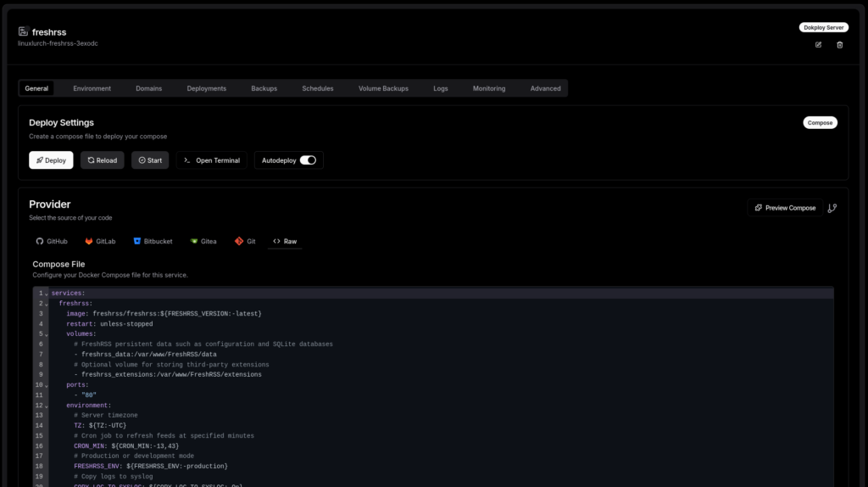Screen dimensions: 868x487
Task: Collapse the services block at line 1
Action: point(47,294)
